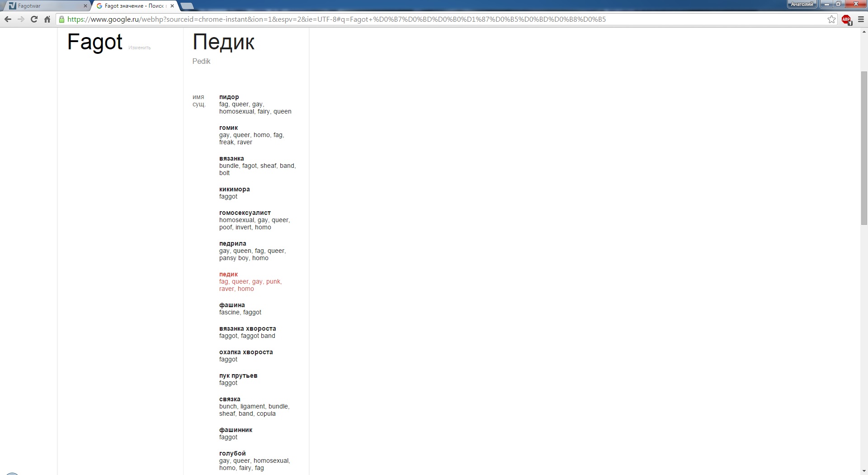
Task: Click the scrollbar up arrow
Action: (864, 32)
